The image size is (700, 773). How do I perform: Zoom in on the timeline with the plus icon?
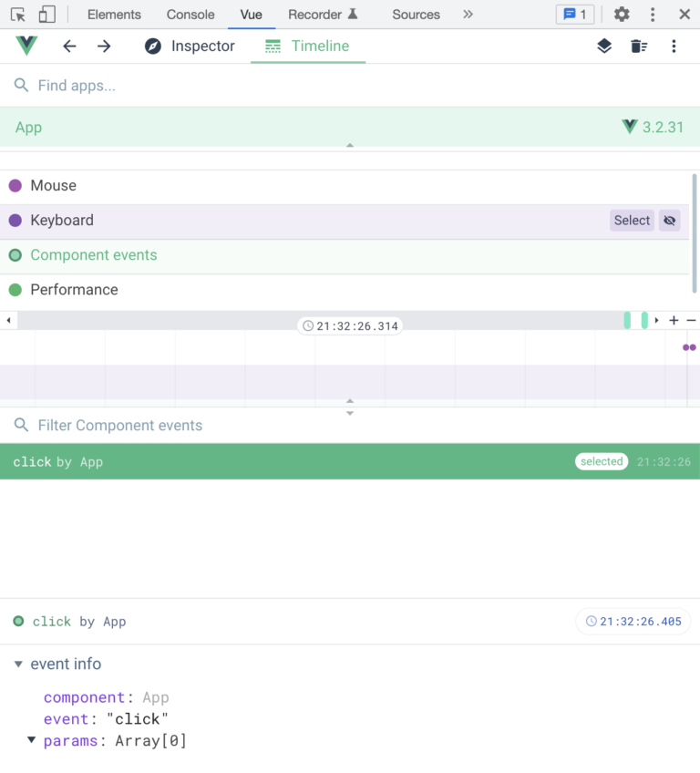674,321
